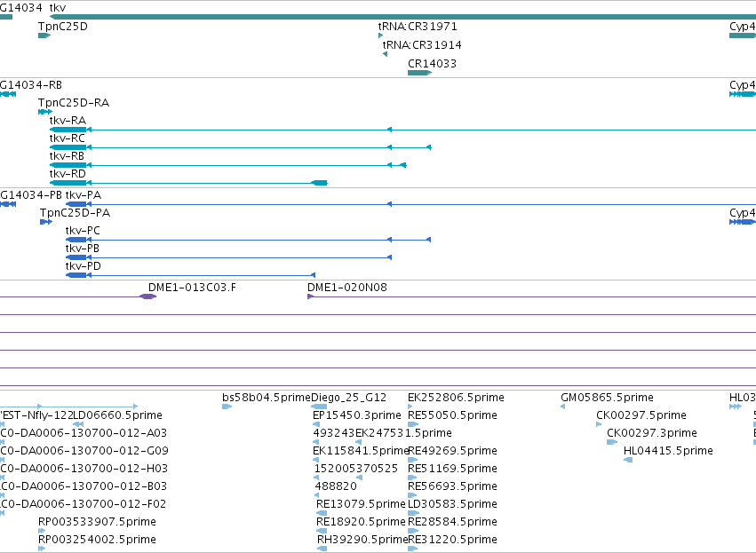Click the TpnC25D gene glyph
Image resolution: width=756 pixels, height=553 pixels.
[44, 36]
